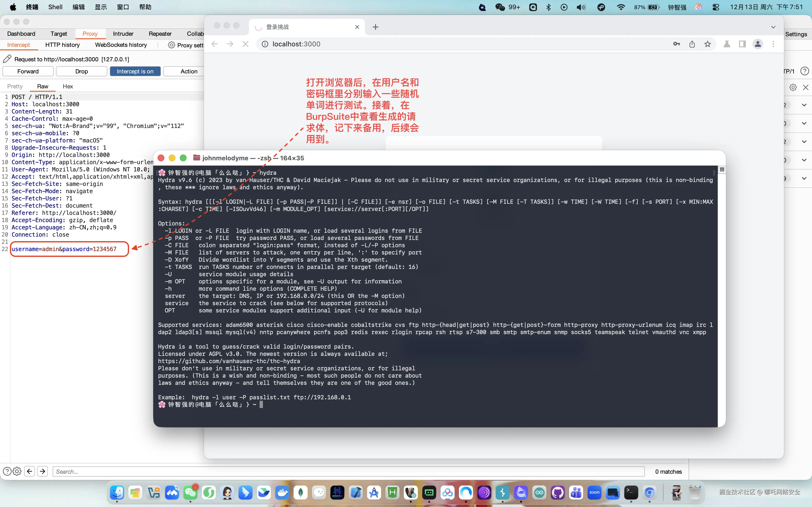This screenshot has height=507, width=812.
Task: Open the browser tab list chevron
Action: click(x=773, y=27)
